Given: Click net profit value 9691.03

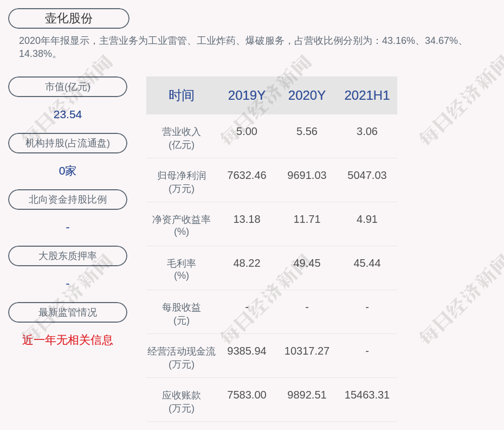Looking at the screenshot, I should coord(307,175).
